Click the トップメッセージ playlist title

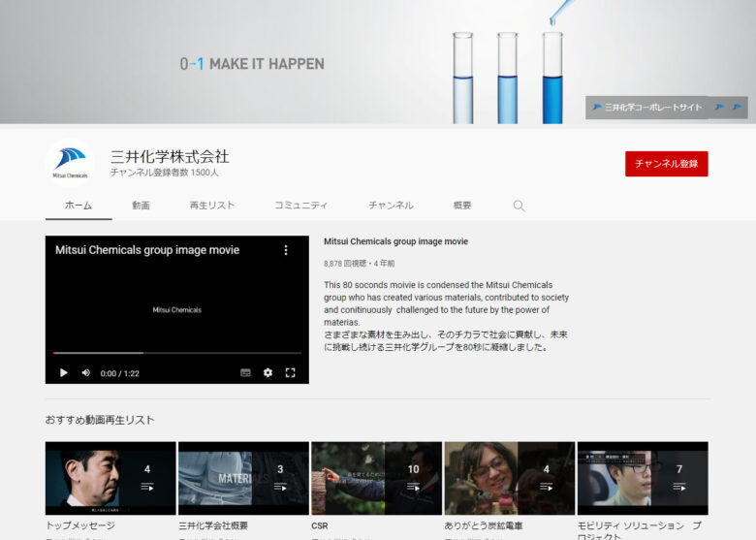[x=80, y=525]
